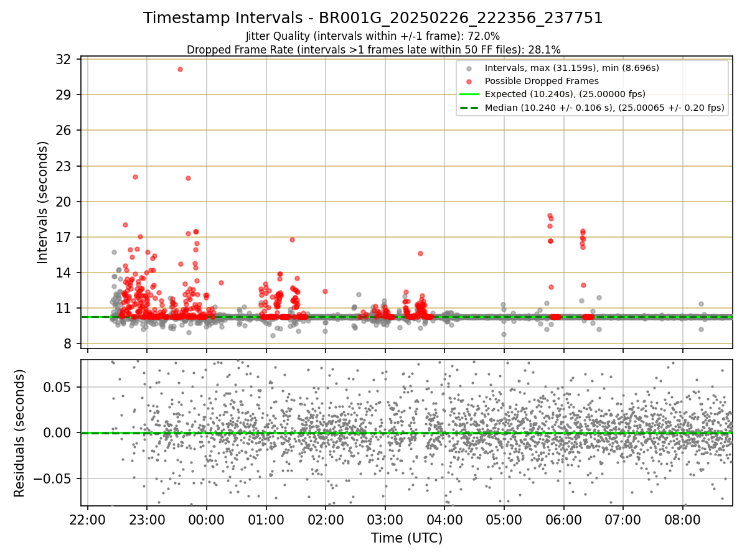Click the x-axis tick label '23:00'
This screenshot has height=560, width=747.
pyautogui.click(x=147, y=520)
